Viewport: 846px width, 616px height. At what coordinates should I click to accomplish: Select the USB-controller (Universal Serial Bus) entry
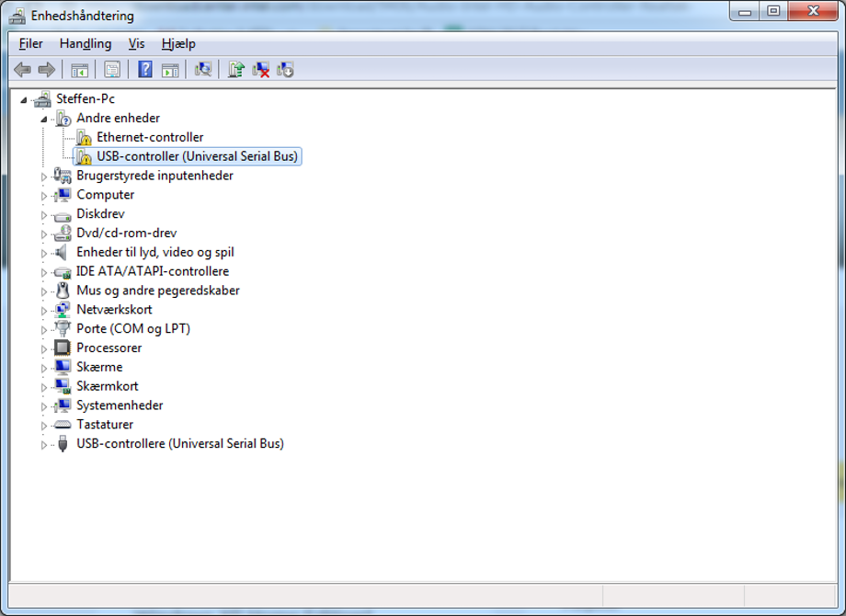click(x=198, y=156)
